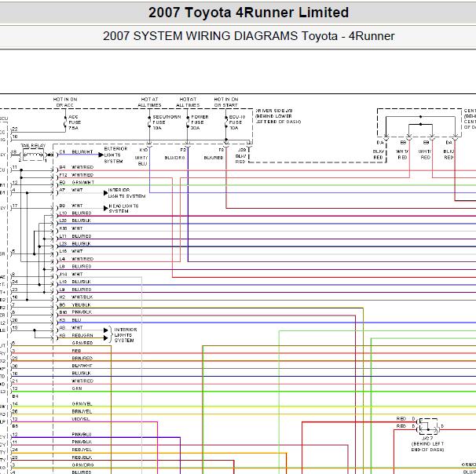Click the ACC FUSE 7.5A label
This screenshot has width=476, height=474.
(x=75, y=122)
